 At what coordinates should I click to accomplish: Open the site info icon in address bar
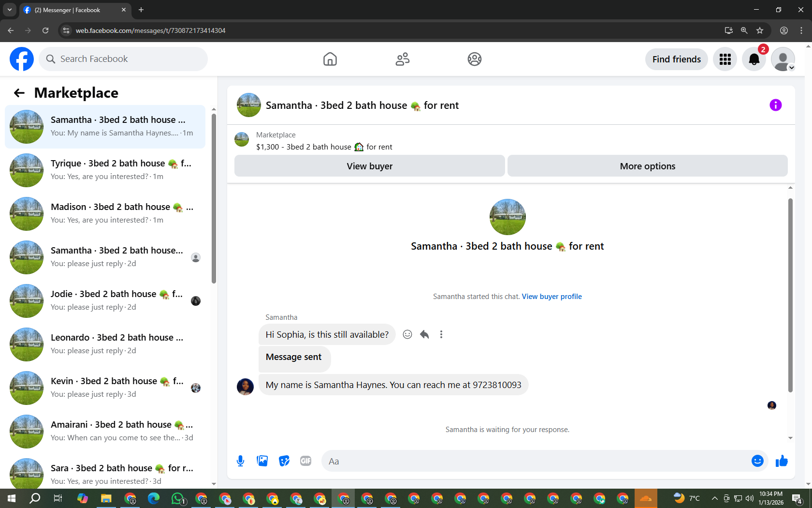click(66, 30)
